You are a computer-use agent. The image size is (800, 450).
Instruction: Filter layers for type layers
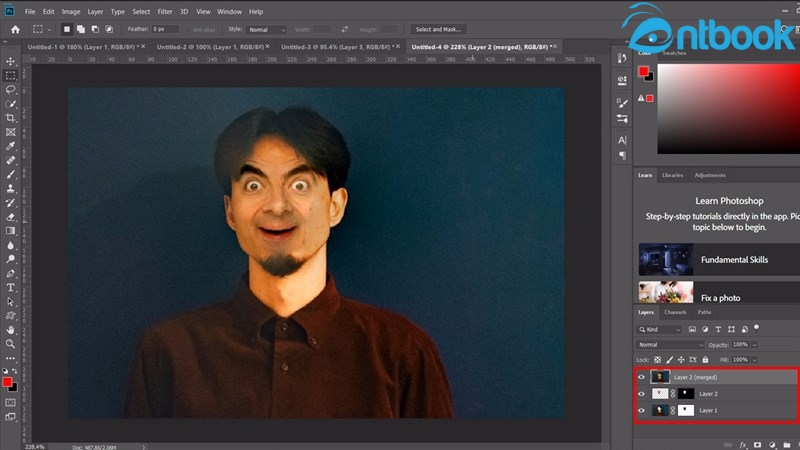[718, 330]
